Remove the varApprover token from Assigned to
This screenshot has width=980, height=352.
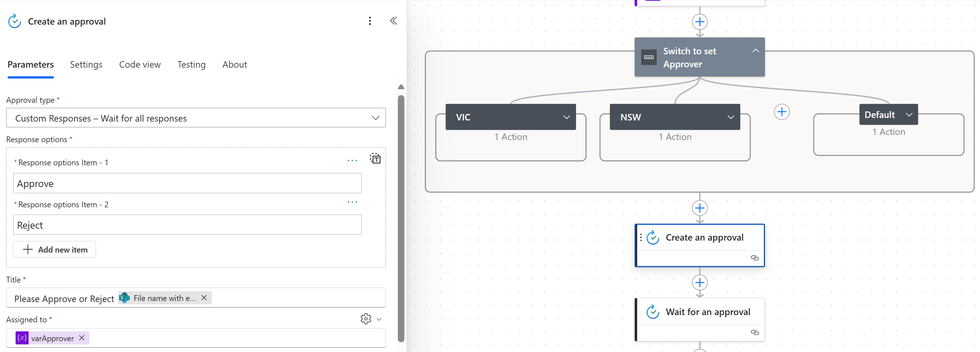[x=81, y=338]
